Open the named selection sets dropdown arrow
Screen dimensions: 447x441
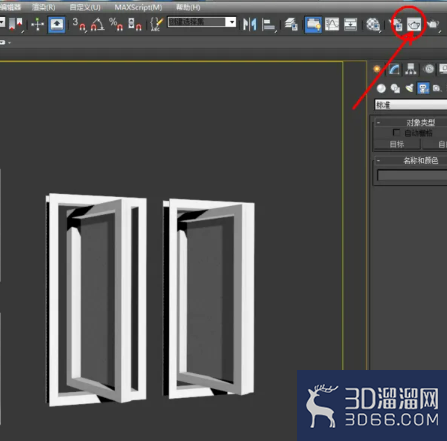[231, 22]
